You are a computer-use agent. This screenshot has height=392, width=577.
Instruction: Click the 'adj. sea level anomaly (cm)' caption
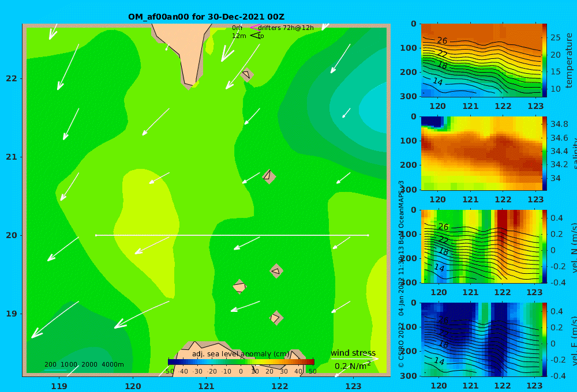click(x=241, y=354)
